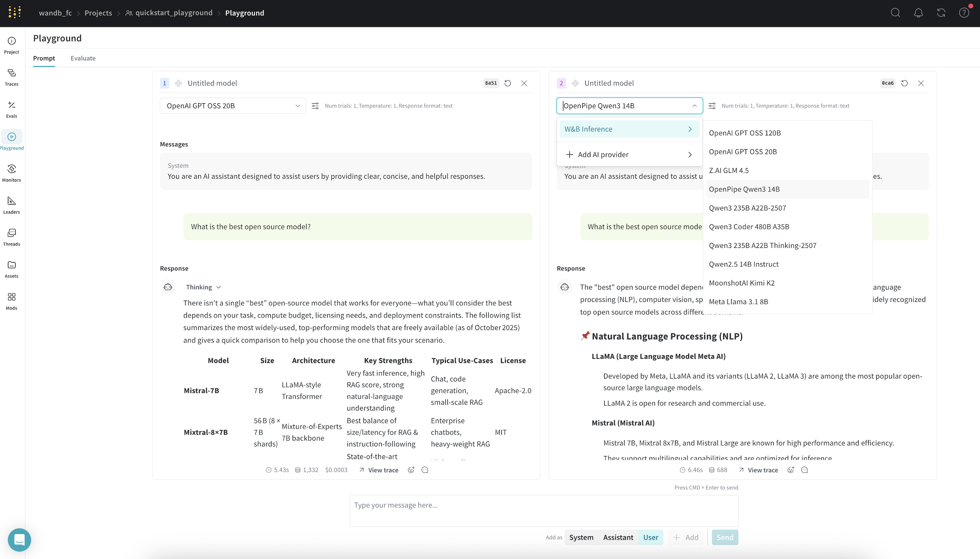Reset model 1 with refresh icon

click(x=508, y=83)
